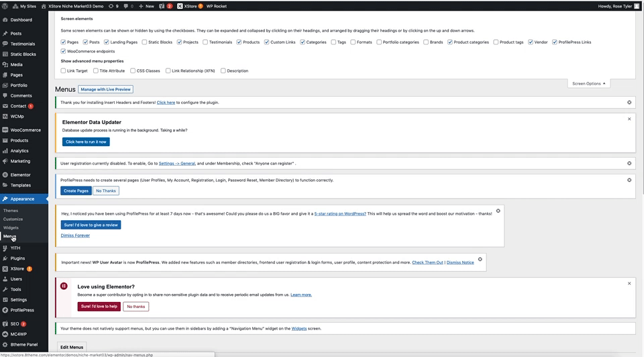Click the Elementor sidebar icon
The image size is (644, 357).
click(x=5, y=174)
